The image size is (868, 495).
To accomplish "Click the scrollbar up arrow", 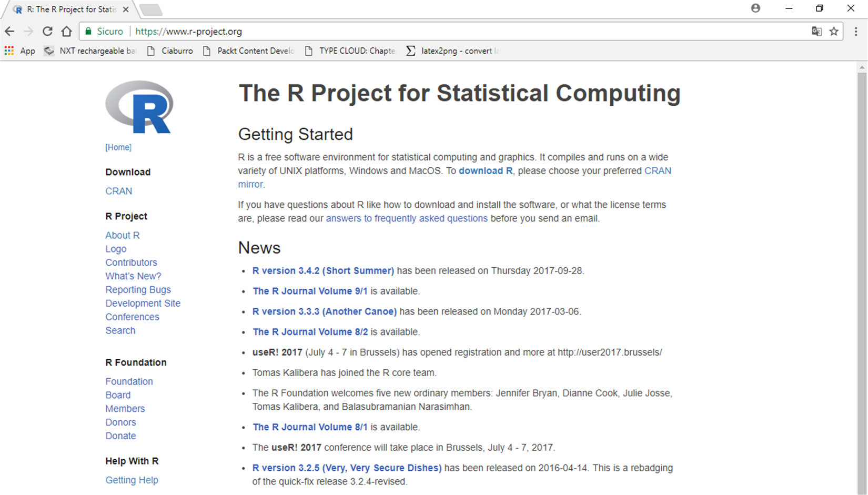I will [862, 67].
